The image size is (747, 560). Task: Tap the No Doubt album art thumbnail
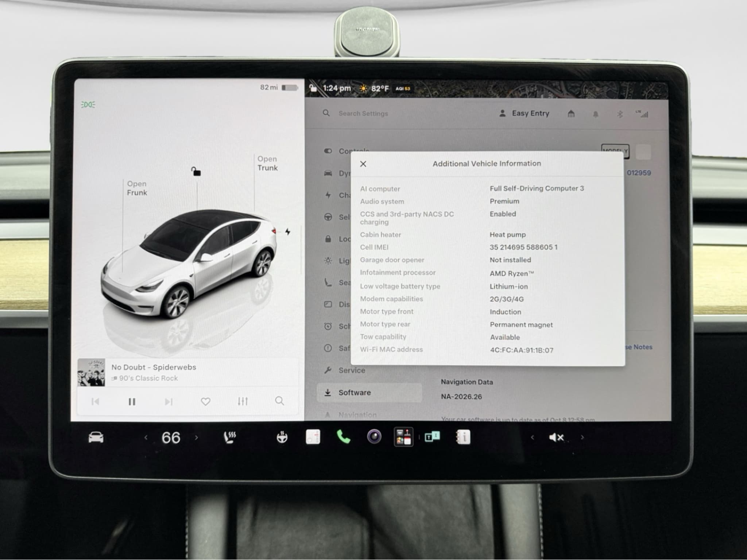[x=91, y=372]
